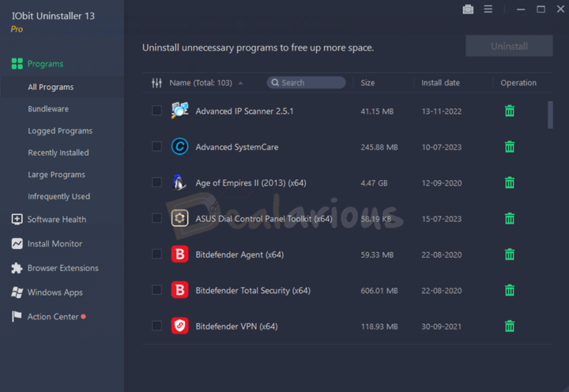
Task: Click the Action Center red notification dot
Action: (x=84, y=316)
